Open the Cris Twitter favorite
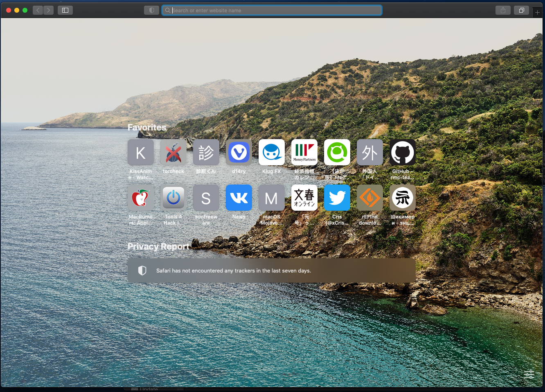The width and height of the screenshot is (545, 392). 337,198
